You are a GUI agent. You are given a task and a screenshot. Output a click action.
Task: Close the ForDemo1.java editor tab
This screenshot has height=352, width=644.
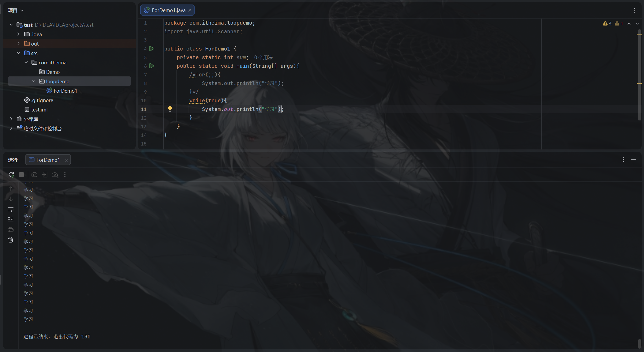(x=190, y=10)
